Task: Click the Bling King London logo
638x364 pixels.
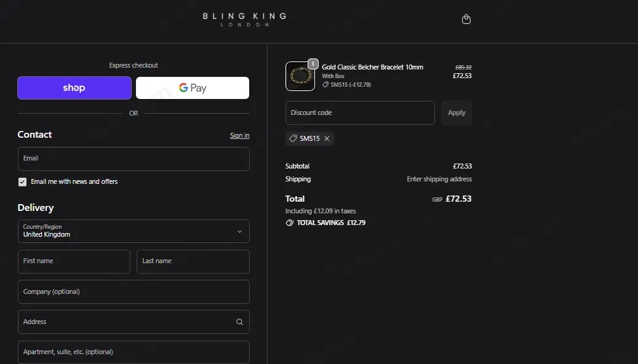Action: (244, 19)
